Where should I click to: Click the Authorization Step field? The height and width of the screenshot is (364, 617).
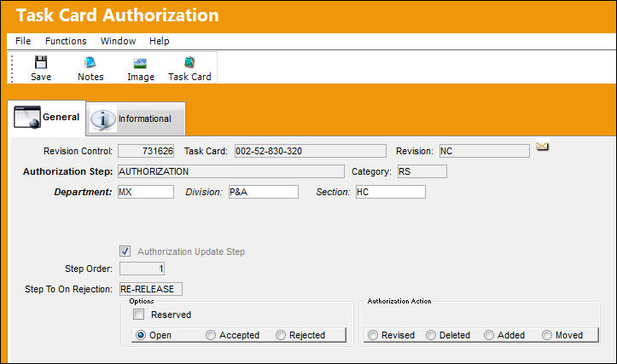(231, 171)
